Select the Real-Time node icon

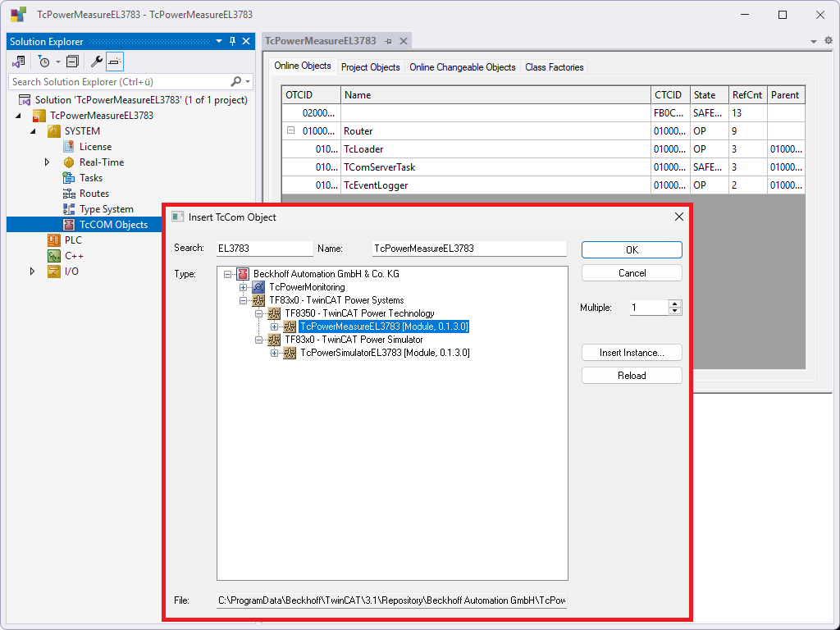click(x=69, y=162)
